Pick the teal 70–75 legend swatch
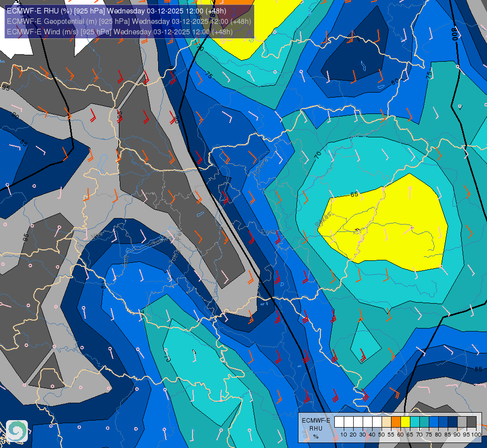This screenshot has width=487, height=448. coord(424,422)
